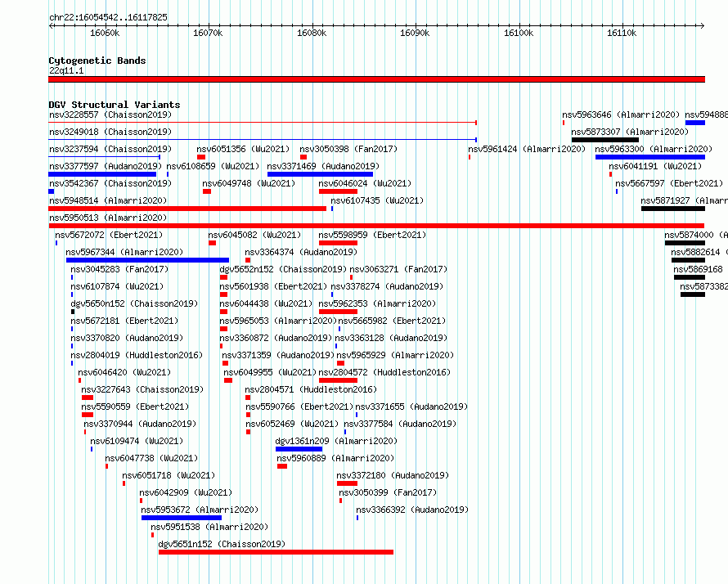Click nsv5601938 (Ebert2021) label
Image resolution: width=728 pixels, height=584 pixels.
[x=273, y=286]
